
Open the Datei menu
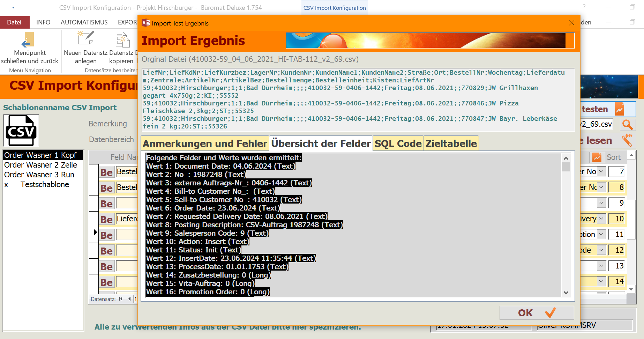tap(14, 22)
